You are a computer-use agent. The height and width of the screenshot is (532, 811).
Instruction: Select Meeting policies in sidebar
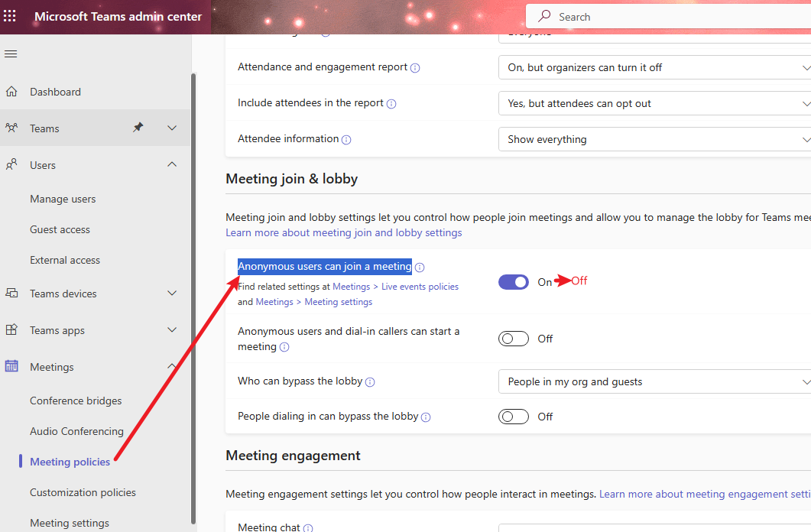pos(70,462)
